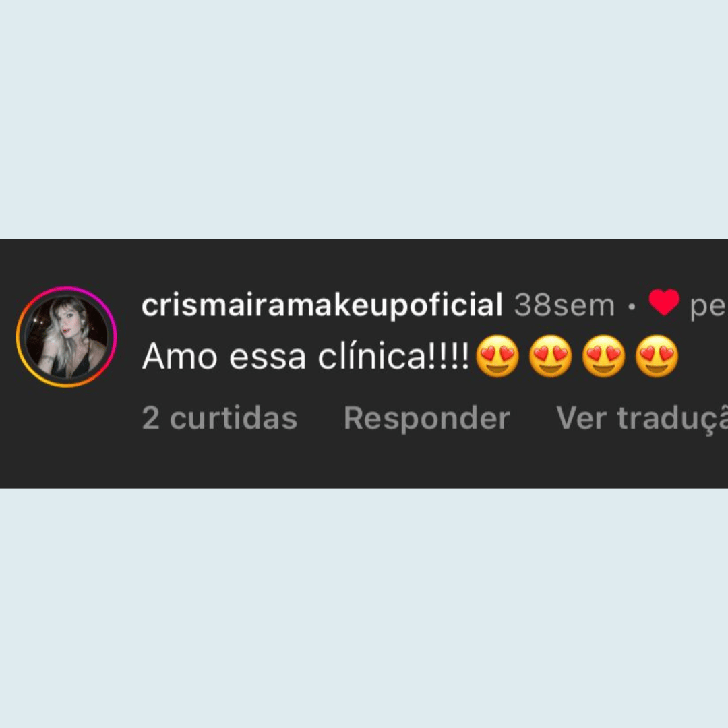
Task: Click the dot separator after 38sem
Action: click(632, 307)
